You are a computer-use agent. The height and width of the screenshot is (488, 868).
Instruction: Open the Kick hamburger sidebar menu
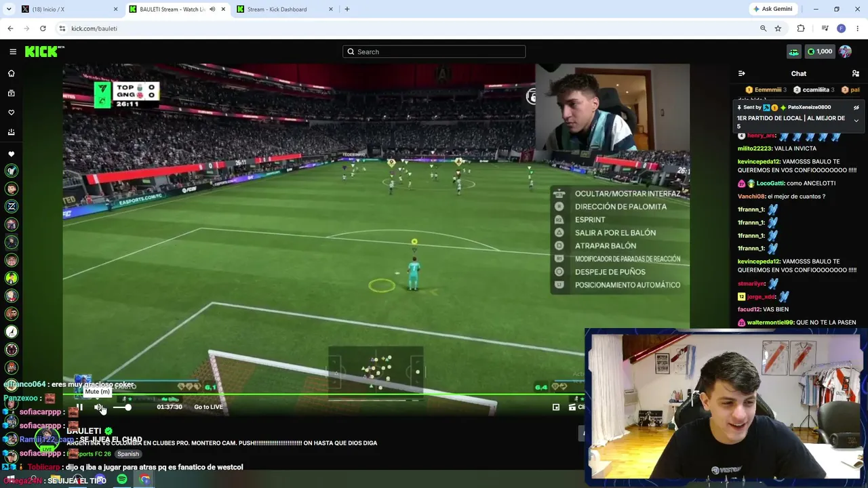coord(13,52)
